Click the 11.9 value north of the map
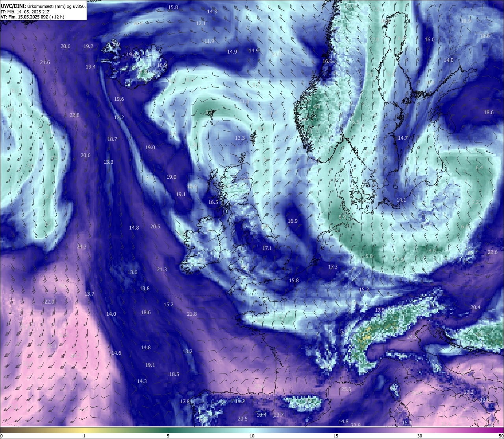Image resolution: width=504 pixels, height=439 pixels. pyautogui.click(x=209, y=41)
